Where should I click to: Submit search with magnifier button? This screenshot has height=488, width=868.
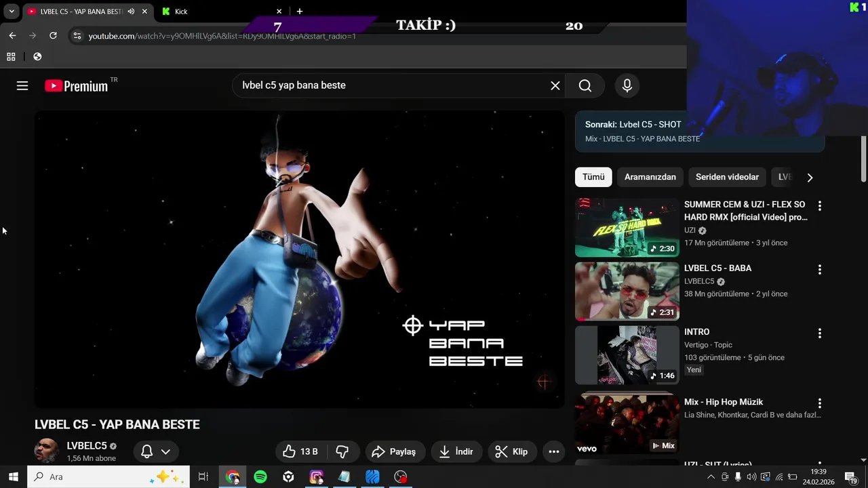[x=585, y=85]
